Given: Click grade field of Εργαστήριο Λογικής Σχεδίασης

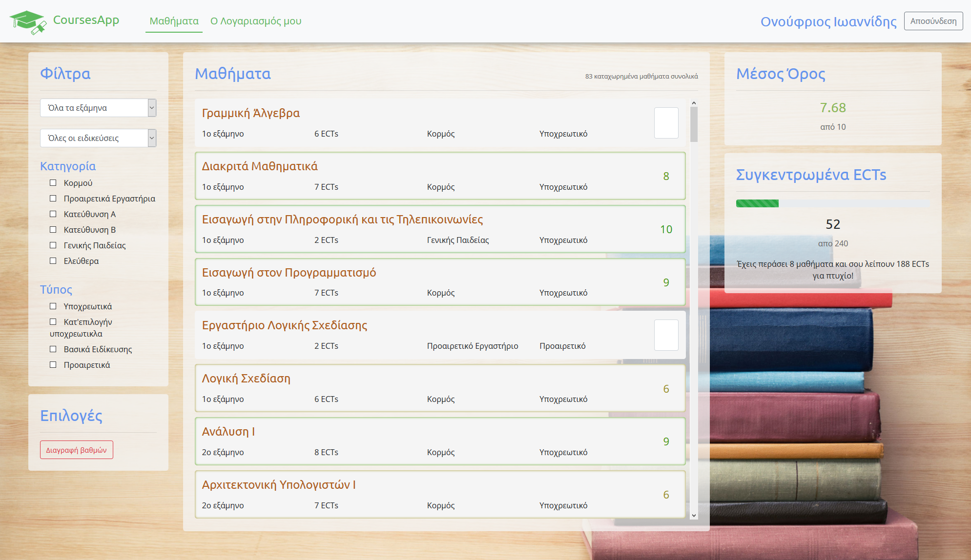Looking at the screenshot, I should click(x=666, y=335).
